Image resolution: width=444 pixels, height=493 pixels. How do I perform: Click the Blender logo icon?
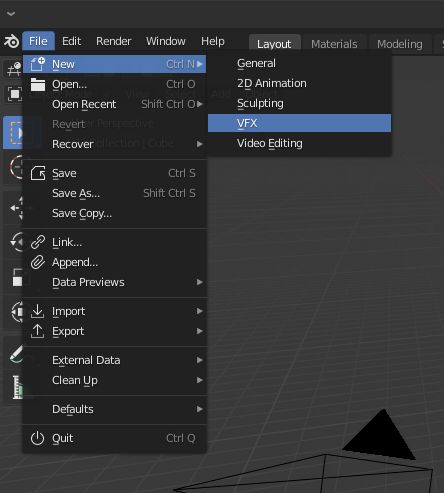[11, 41]
